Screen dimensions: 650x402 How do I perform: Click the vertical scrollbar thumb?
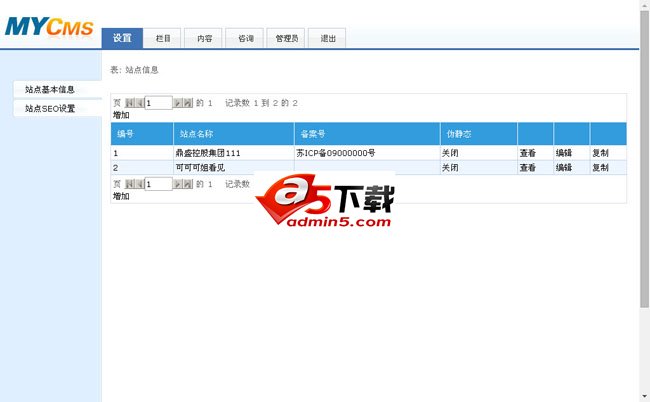click(645, 160)
